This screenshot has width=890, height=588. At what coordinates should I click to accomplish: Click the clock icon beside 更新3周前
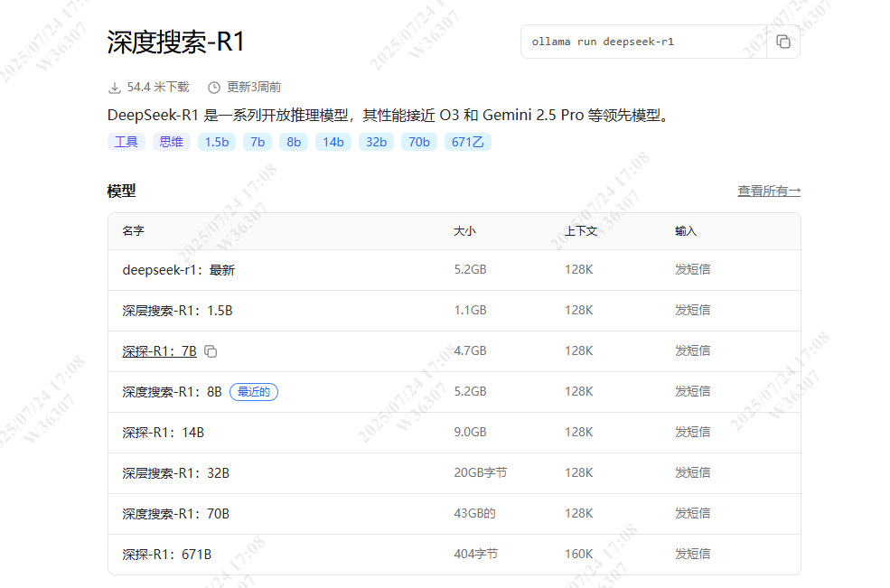(x=214, y=88)
